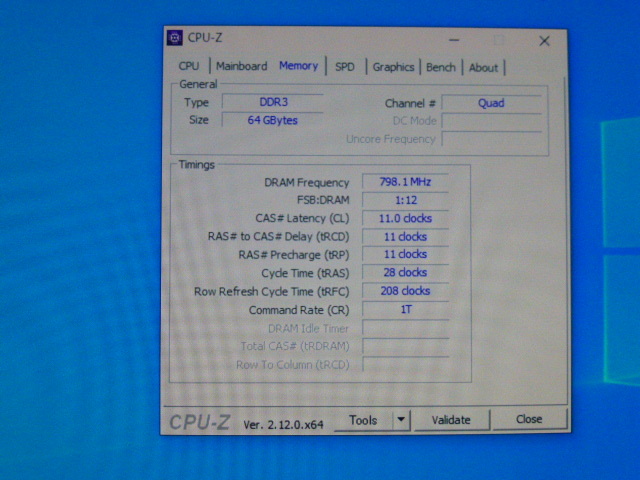The width and height of the screenshot is (640, 480).
Task: Click the empty DC Mode field
Action: click(x=491, y=121)
